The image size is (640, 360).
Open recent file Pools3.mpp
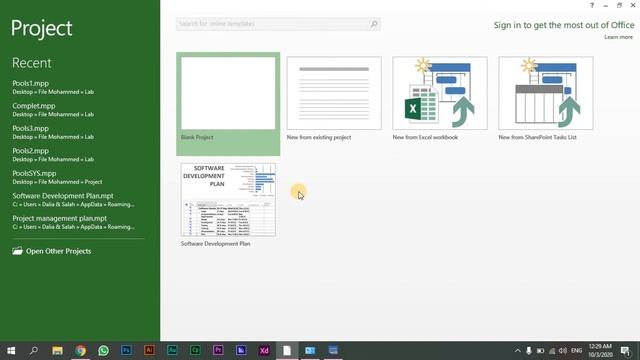(x=53, y=132)
